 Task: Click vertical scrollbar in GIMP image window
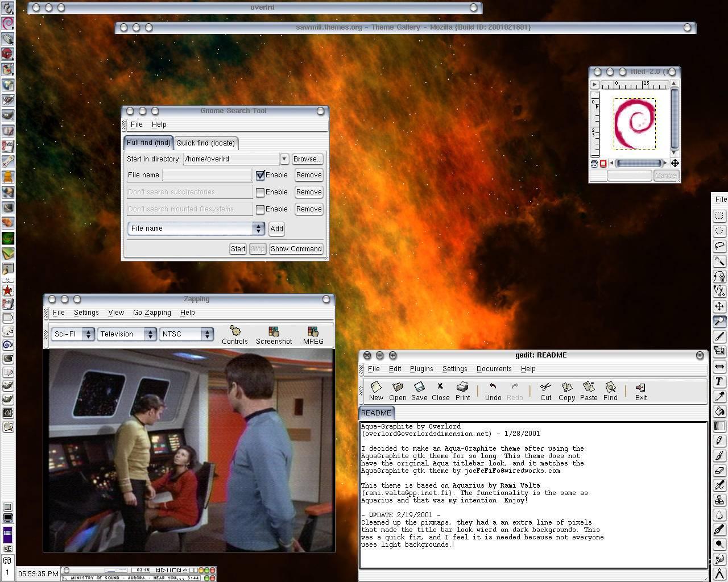click(x=675, y=119)
